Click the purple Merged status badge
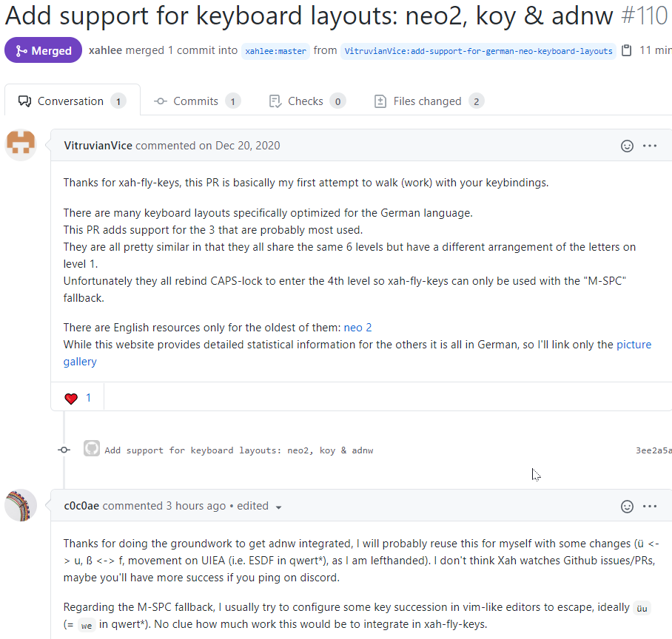 pyautogui.click(x=43, y=50)
